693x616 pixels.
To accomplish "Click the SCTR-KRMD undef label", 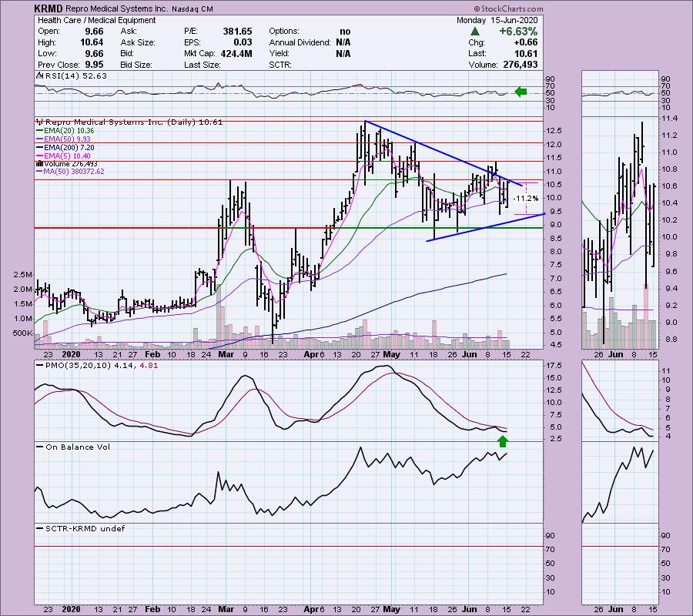I will click(x=85, y=528).
